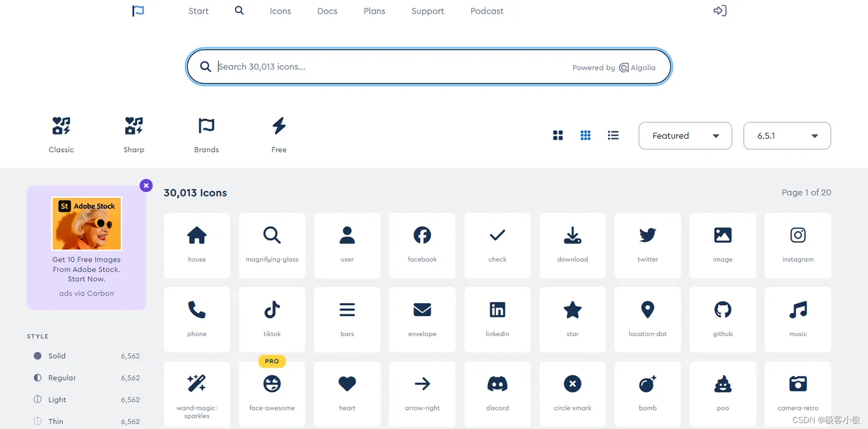The width and height of the screenshot is (868, 429).
Task: Open the house icon card
Action: (x=197, y=245)
